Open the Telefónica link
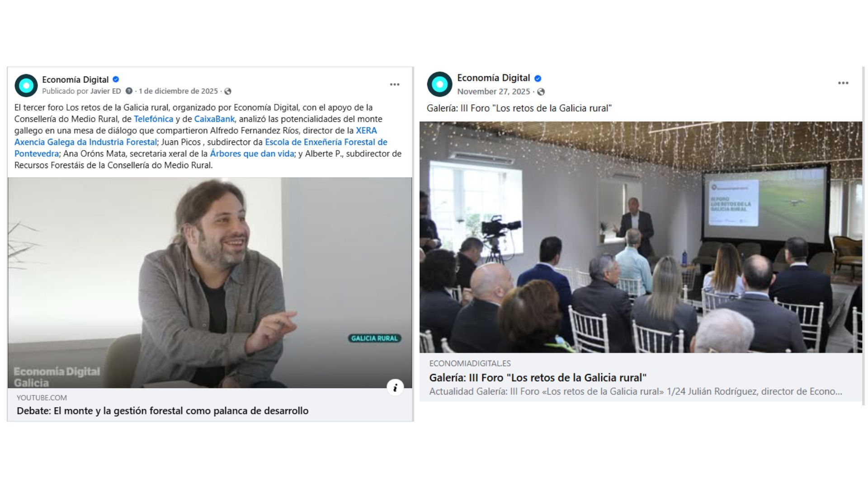This screenshot has height=488, width=868. tap(154, 119)
